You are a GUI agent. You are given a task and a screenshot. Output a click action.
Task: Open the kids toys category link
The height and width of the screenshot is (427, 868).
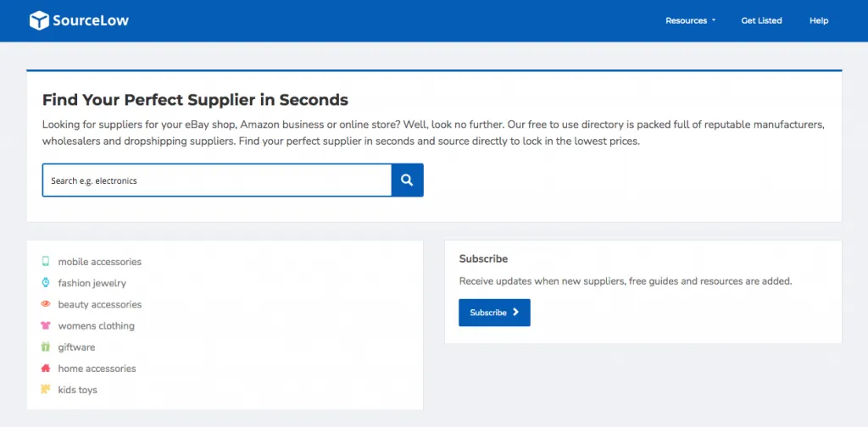click(x=78, y=390)
